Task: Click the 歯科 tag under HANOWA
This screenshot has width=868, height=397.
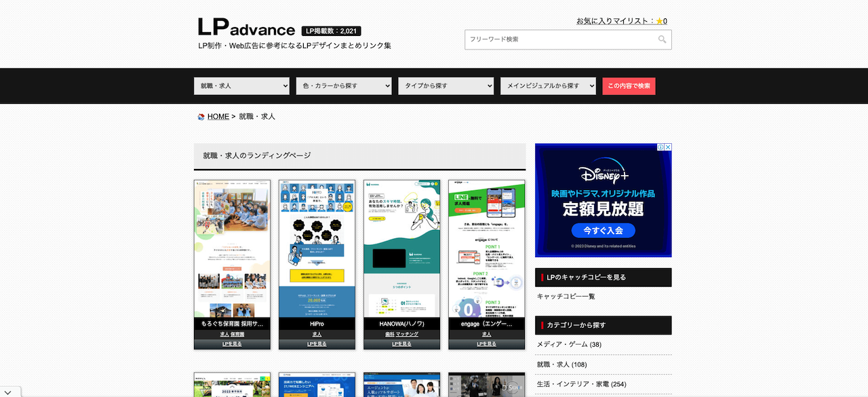Action: 391,334
